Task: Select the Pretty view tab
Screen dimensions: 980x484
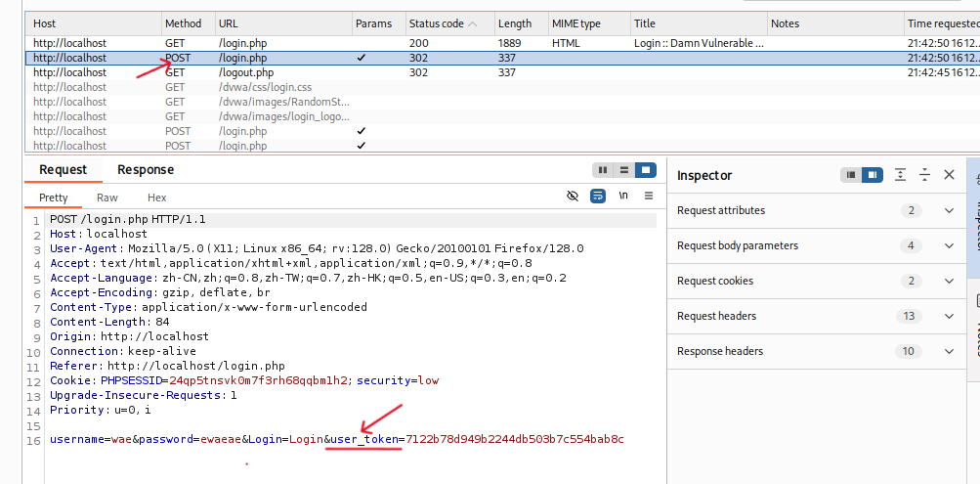Action: [x=53, y=198]
